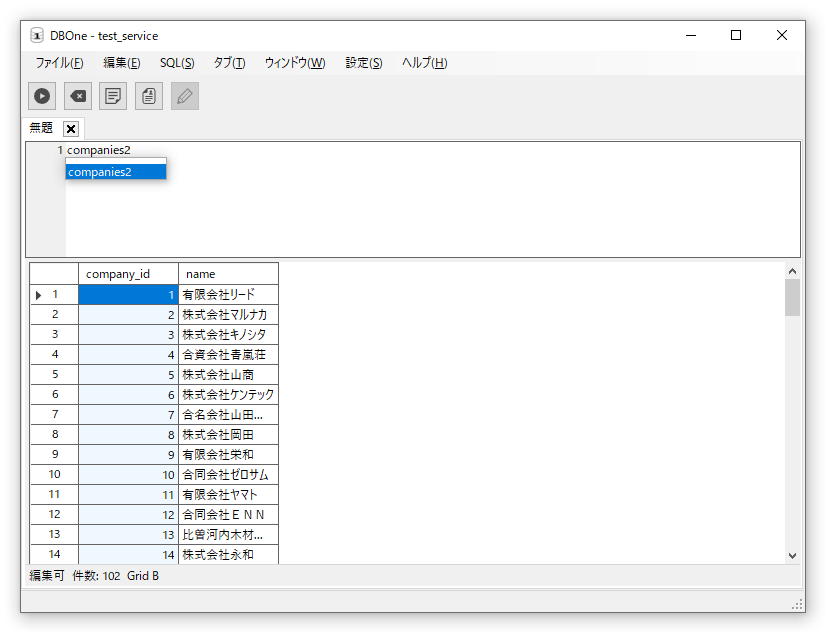Switch to the 無題 tab

click(41, 128)
